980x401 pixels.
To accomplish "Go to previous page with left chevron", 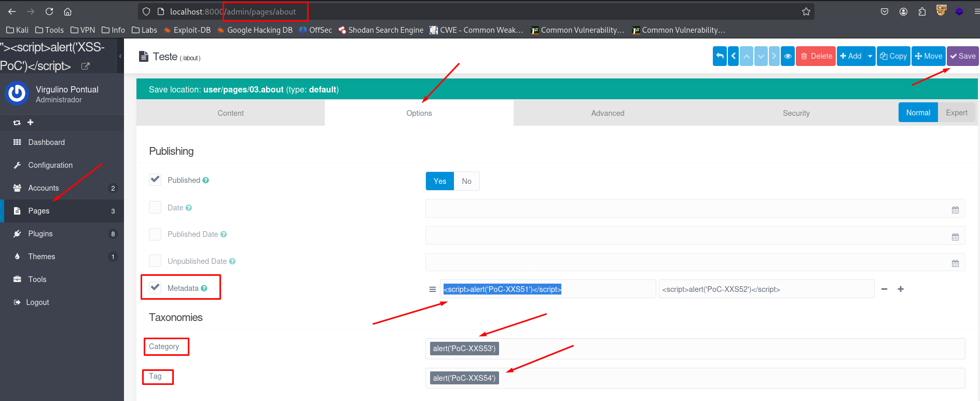I will coord(734,56).
